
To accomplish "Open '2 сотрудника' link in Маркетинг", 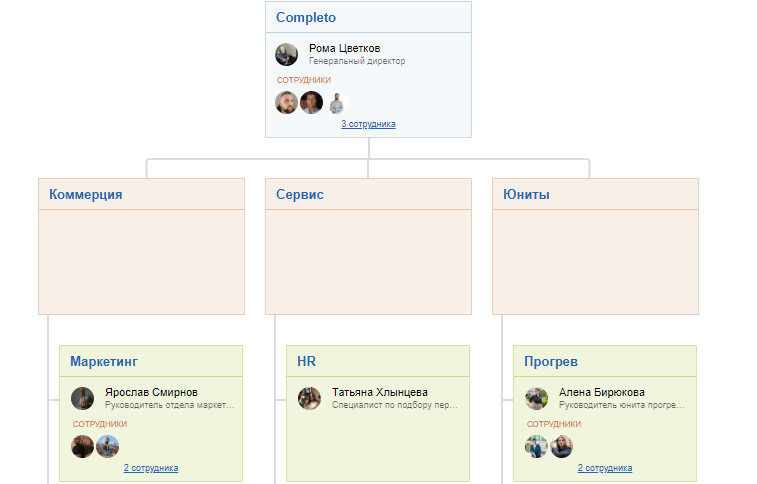I will coord(151,468).
